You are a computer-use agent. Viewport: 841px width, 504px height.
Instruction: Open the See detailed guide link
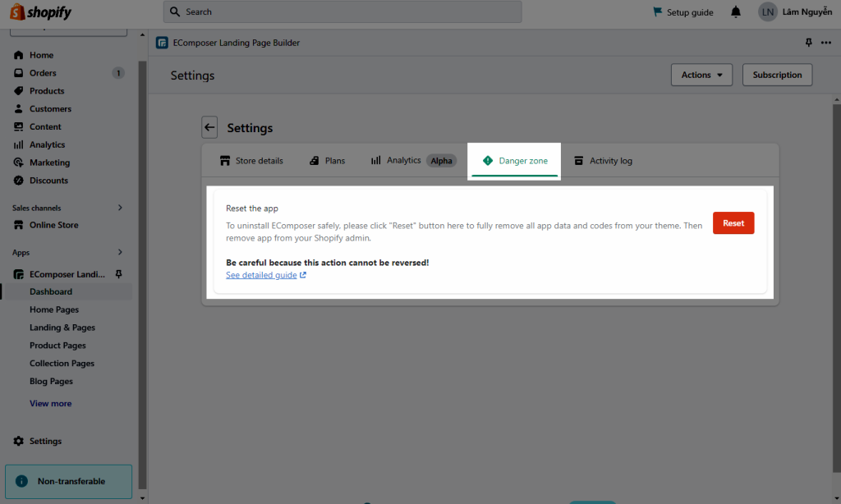(261, 274)
